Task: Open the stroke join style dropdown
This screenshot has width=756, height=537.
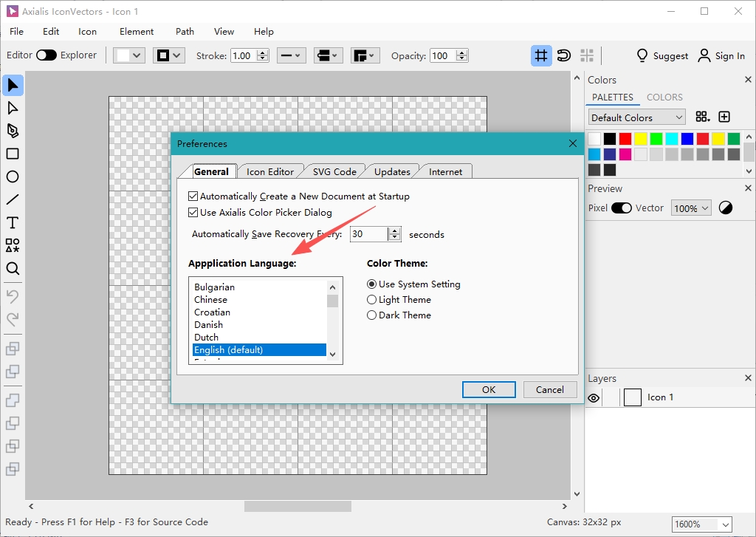Action: 365,55
